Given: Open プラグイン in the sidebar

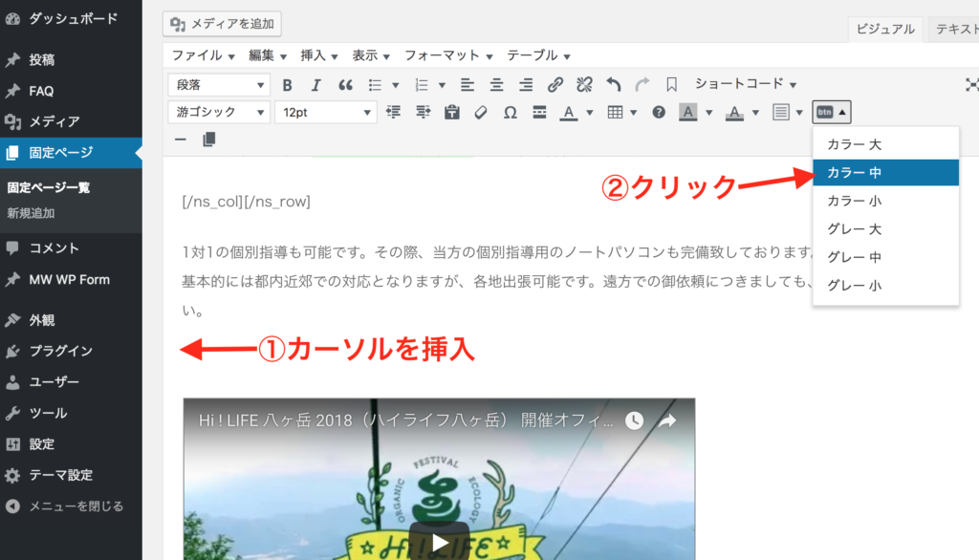Looking at the screenshot, I should tap(60, 351).
